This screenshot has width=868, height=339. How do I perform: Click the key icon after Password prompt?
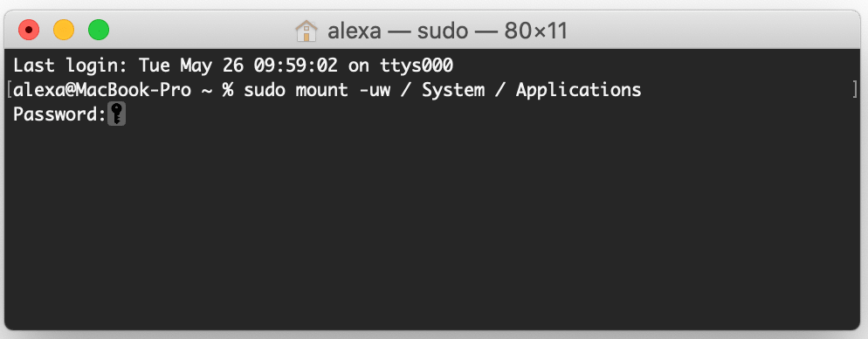[116, 114]
